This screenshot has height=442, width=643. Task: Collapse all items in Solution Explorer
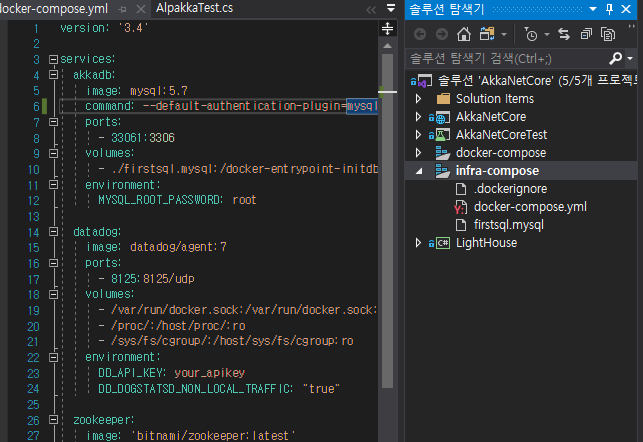click(x=586, y=34)
